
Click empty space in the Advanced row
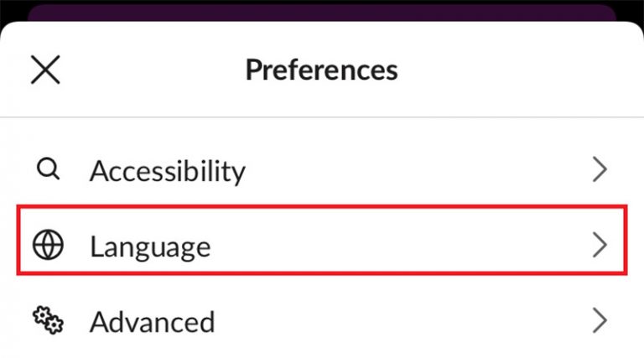point(402,321)
